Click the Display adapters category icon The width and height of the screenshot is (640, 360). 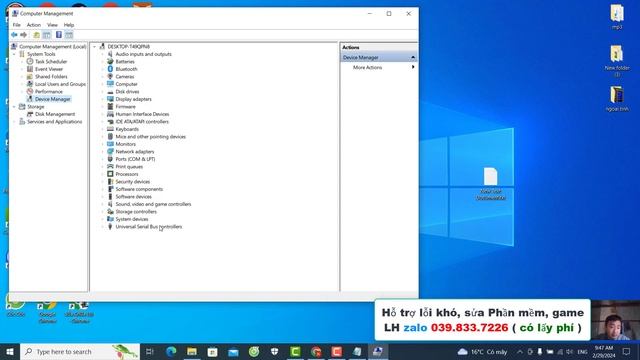(x=110, y=99)
